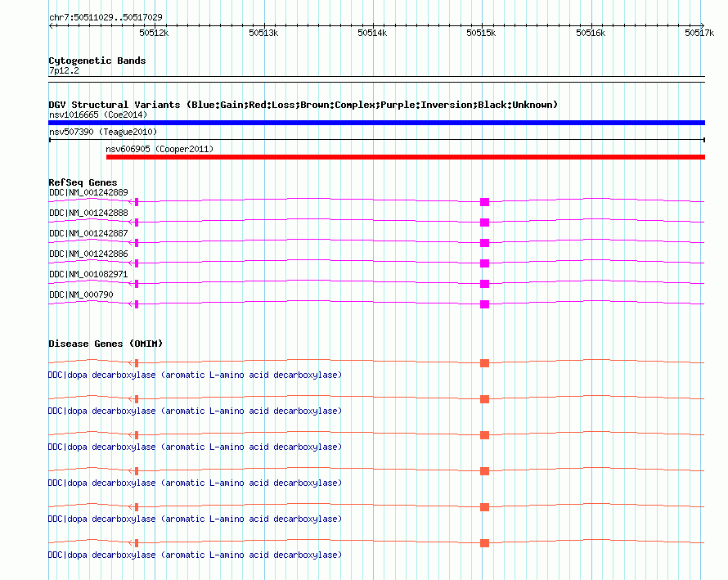Screen dimensions: 728x580
Task: Click the 50515k ruler tick label
Action: 481,33
